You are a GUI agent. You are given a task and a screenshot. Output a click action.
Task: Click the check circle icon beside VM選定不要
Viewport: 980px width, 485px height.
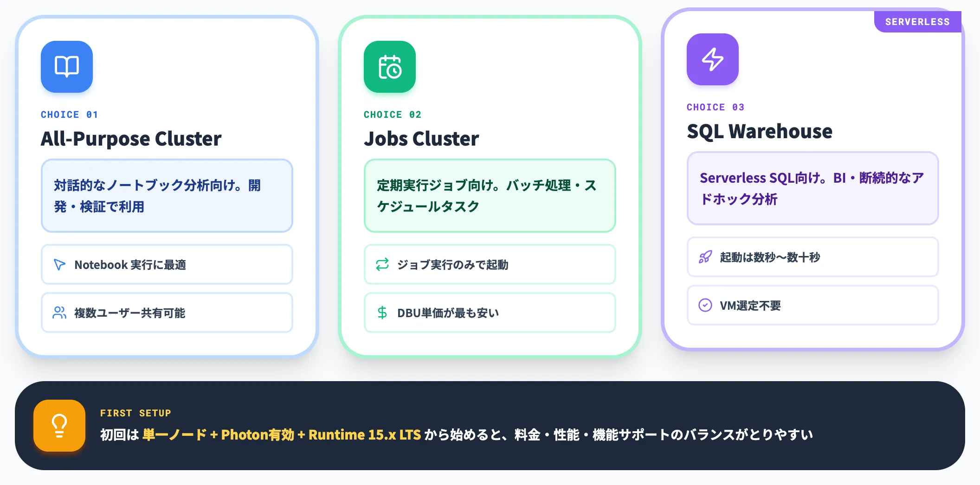tap(705, 306)
